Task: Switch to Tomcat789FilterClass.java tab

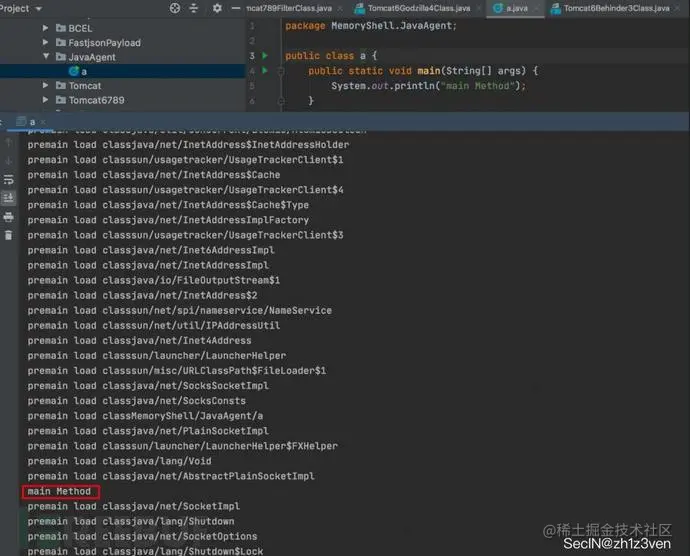Action: (289, 8)
